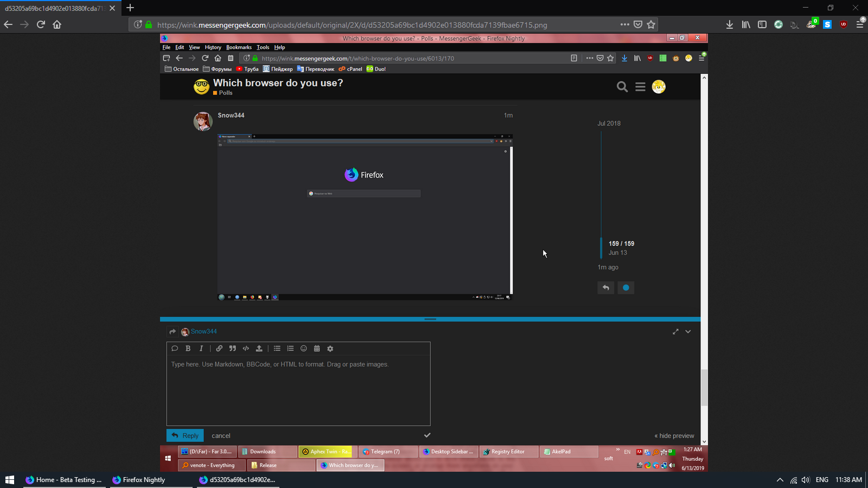Open the outer browser's Downloads panel
The width and height of the screenshot is (868, 488).
pos(730,24)
